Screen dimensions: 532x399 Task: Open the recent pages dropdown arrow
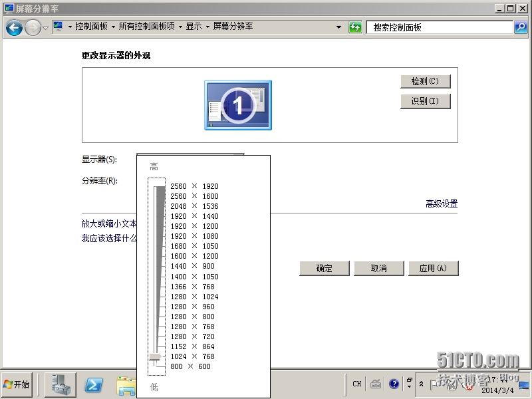[45, 27]
